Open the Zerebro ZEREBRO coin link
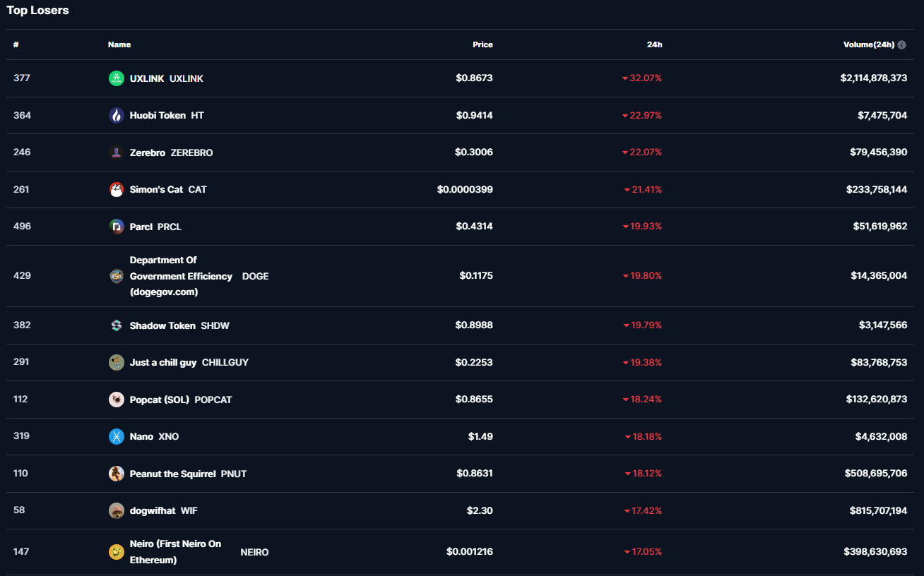The image size is (924, 576). coord(148,152)
